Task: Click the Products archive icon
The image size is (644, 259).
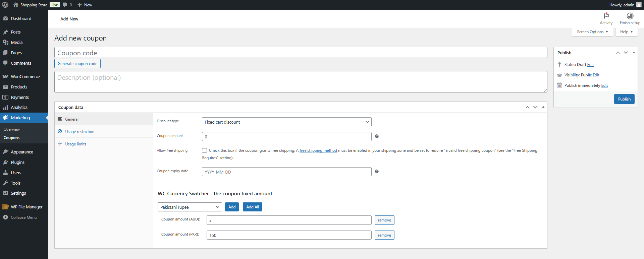Action: (x=5, y=87)
